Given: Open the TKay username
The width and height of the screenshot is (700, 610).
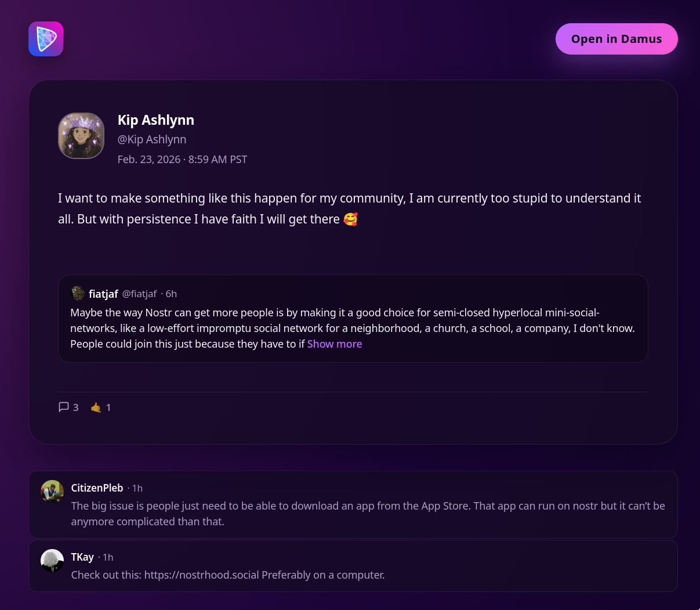Looking at the screenshot, I should click(82, 557).
